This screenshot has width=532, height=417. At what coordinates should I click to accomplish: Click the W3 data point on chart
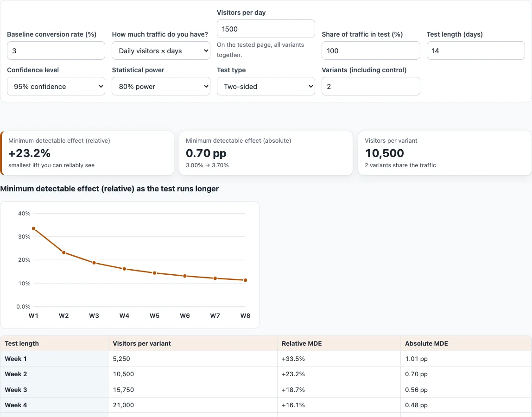[x=94, y=263]
